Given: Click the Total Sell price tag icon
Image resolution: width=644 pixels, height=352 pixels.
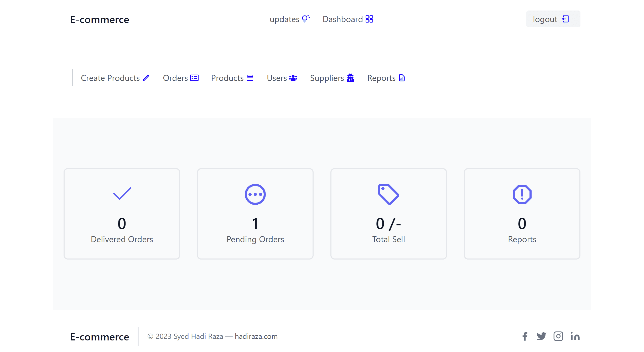Looking at the screenshot, I should (388, 194).
